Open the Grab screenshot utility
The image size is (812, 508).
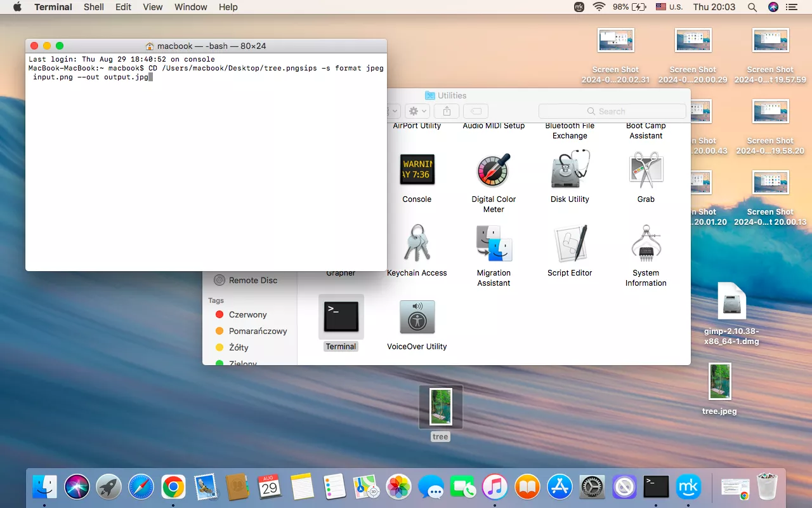pos(646,170)
